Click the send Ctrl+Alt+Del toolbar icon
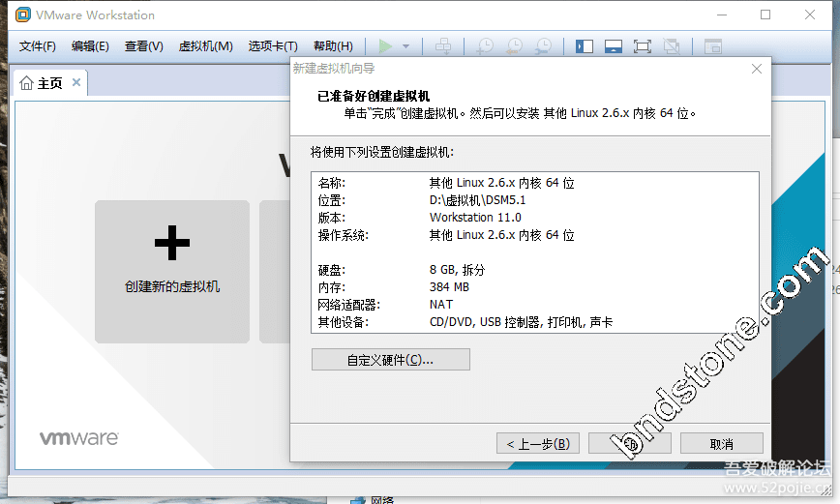Viewport: 840px width, 504px height. (443, 46)
